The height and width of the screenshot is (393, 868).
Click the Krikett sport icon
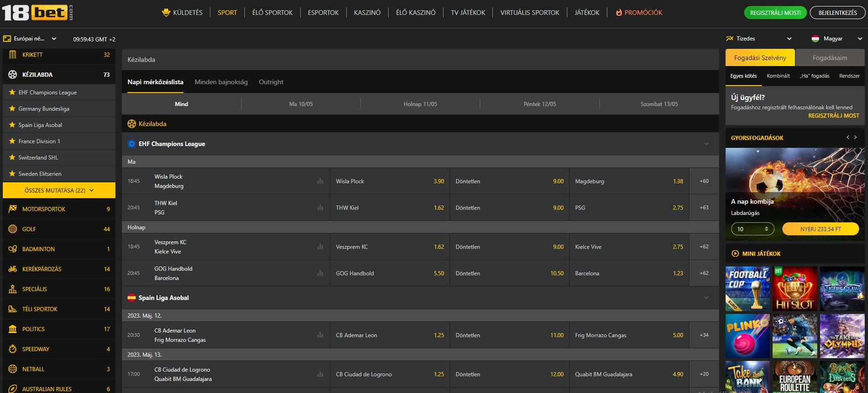[x=13, y=55]
